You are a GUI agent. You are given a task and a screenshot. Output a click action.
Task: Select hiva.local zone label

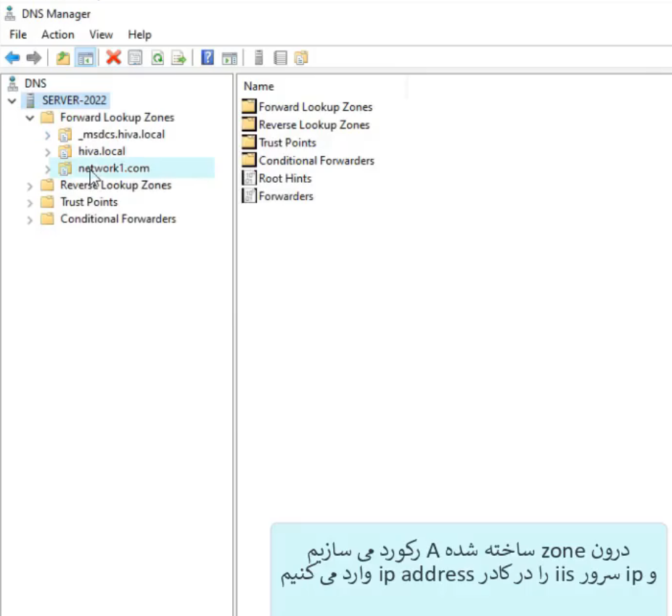coord(102,151)
